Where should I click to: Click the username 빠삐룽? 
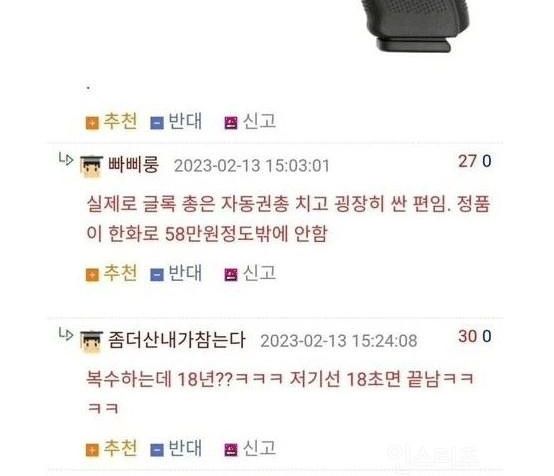[133, 165]
